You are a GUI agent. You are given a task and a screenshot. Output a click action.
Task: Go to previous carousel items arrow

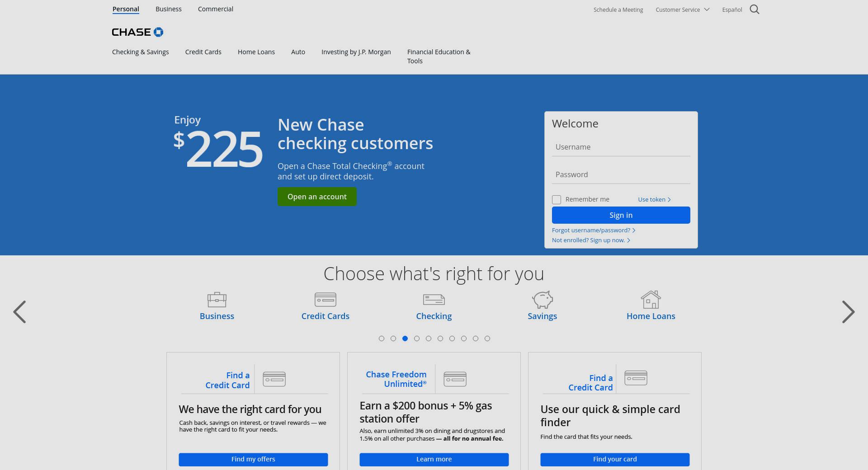pyautogui.click(x=19, y=312)
